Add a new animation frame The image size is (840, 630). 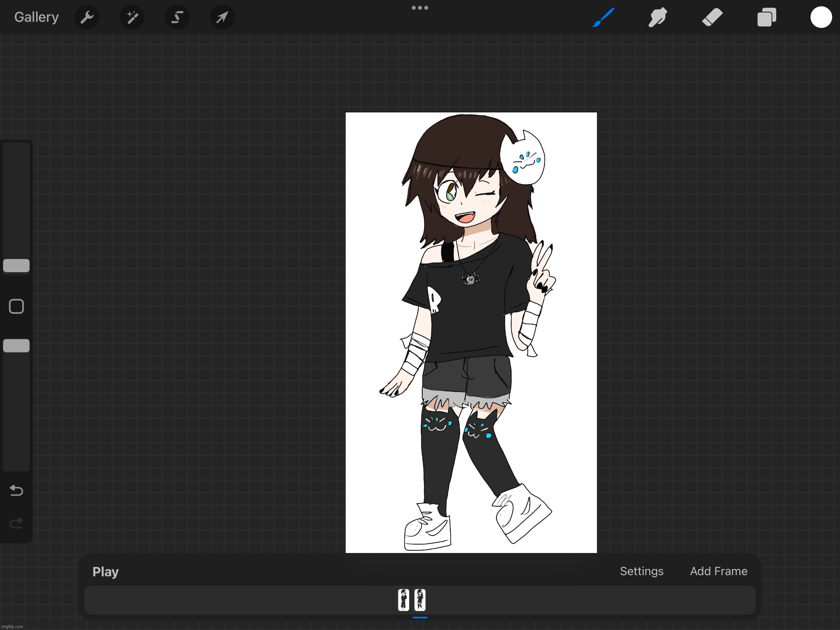718,571
